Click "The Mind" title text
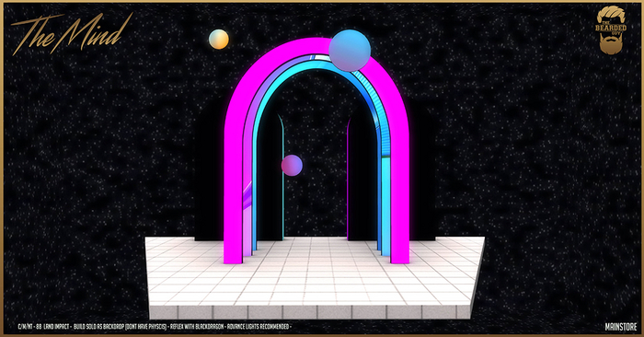Image resolution: width=644 pixels, height=337 pixels. pos(72,34)
